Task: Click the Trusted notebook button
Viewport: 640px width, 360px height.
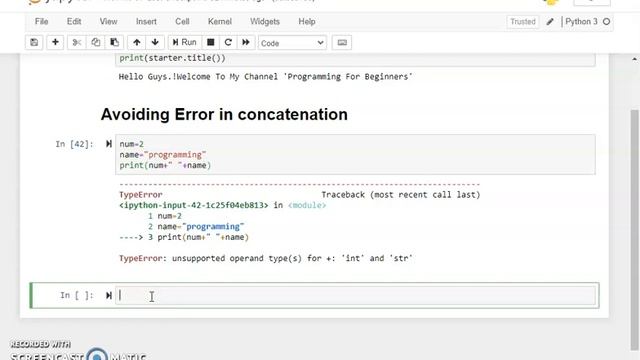Action: [522, 22]
